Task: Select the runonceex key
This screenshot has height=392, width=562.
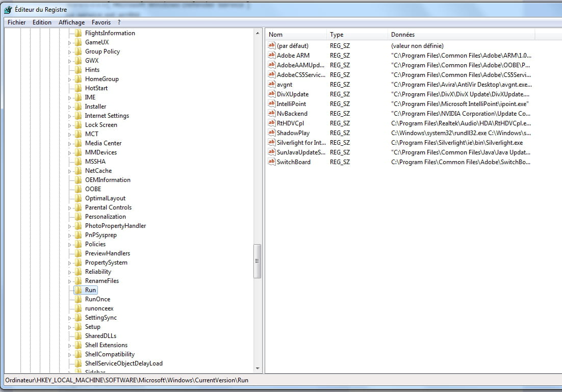Action: pos(99,308)
